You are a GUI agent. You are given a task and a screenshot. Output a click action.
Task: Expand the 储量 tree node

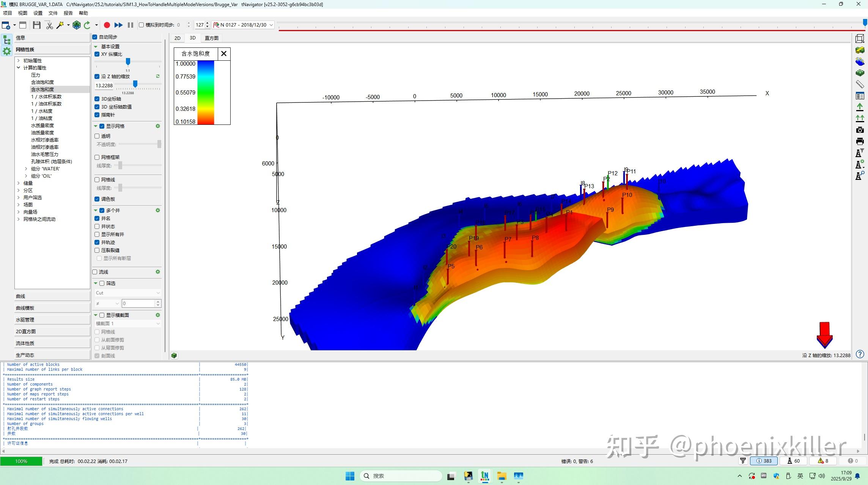[x=18, y=183]
